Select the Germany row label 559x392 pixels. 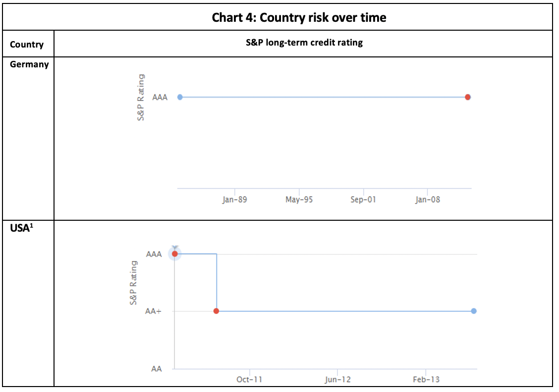[29, 64]
